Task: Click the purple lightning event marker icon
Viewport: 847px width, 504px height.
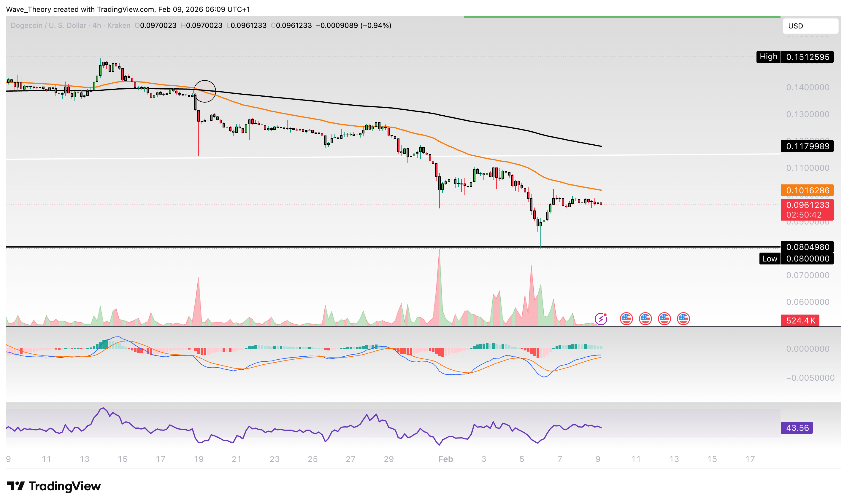Action: (602, 319)
